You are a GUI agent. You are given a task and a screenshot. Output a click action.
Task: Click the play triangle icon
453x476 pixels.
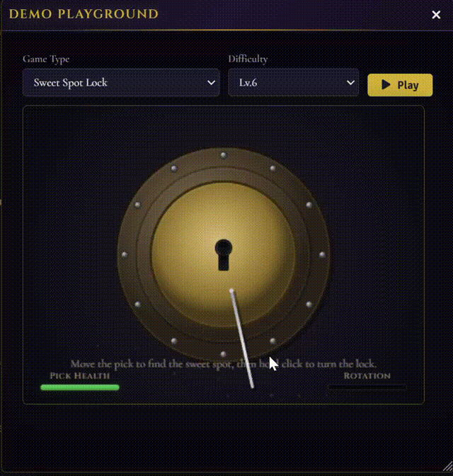(x=386, y=85)
